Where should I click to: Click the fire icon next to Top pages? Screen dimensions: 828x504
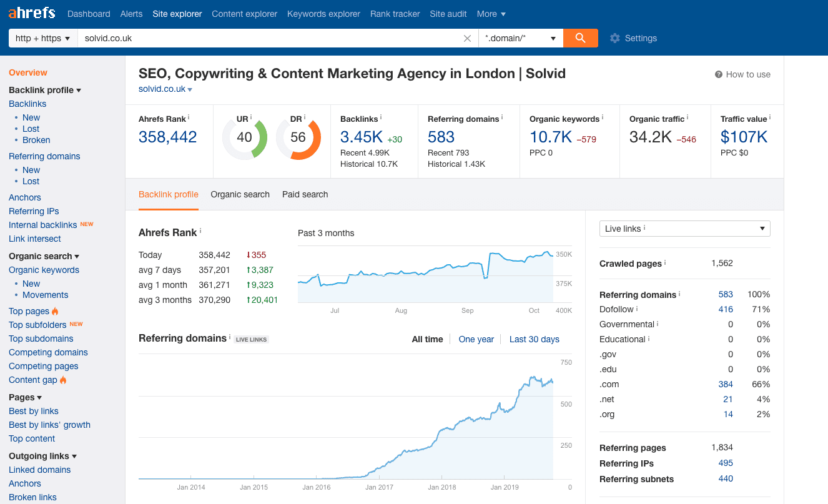click(55, 311)
